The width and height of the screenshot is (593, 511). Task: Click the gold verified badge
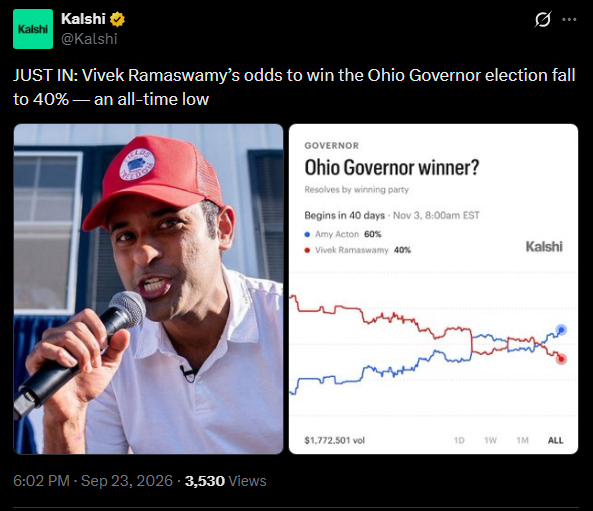click(x=117, y=19)
